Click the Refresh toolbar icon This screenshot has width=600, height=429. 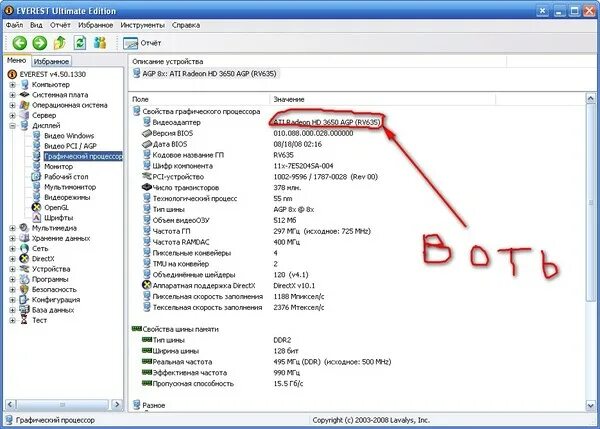tap(80, 43)
